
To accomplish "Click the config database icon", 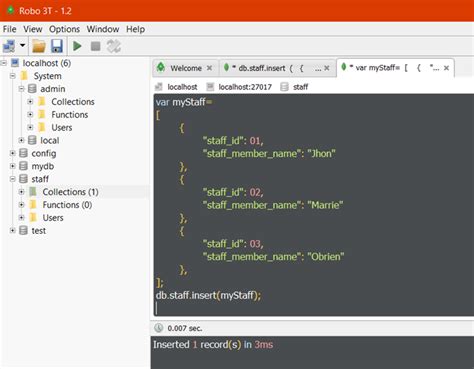I will pos(23,153).
